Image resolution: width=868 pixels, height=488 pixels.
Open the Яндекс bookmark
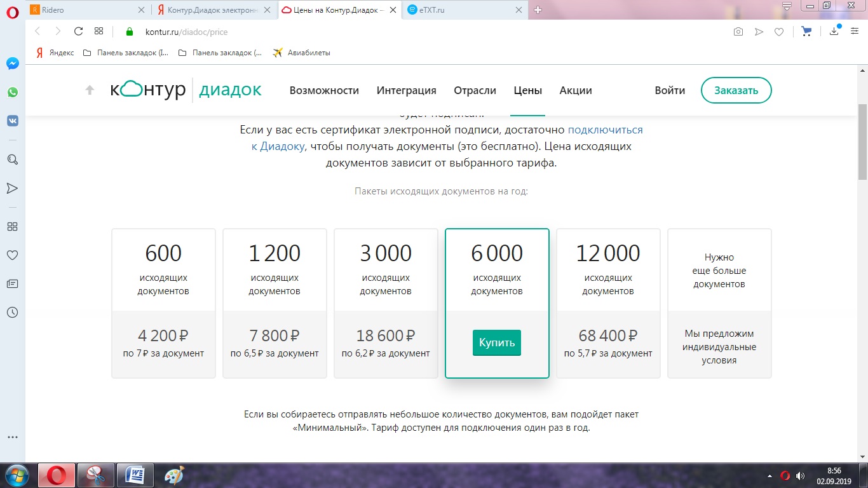(x=55, y=53)
